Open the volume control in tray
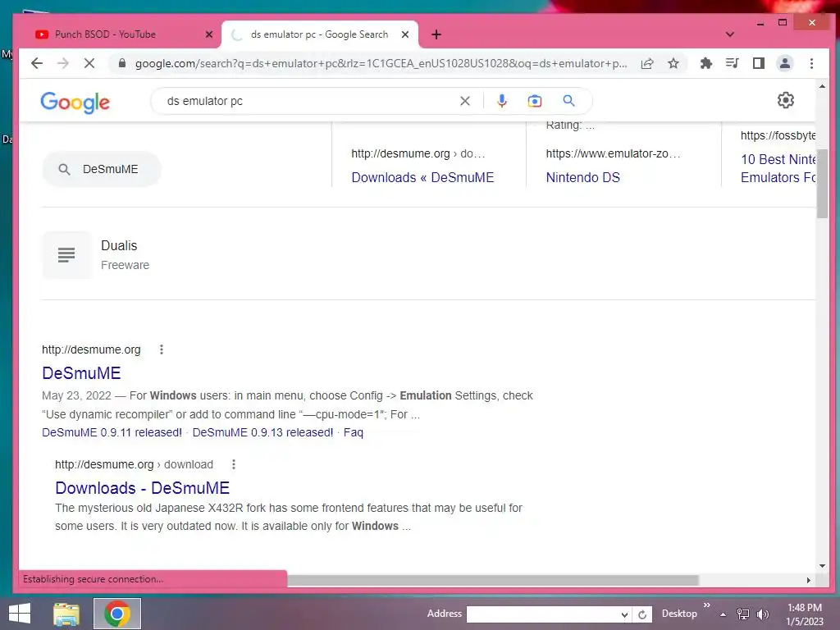Image resolution: width=840 pixels, height=630 pixels. (762, 614)
